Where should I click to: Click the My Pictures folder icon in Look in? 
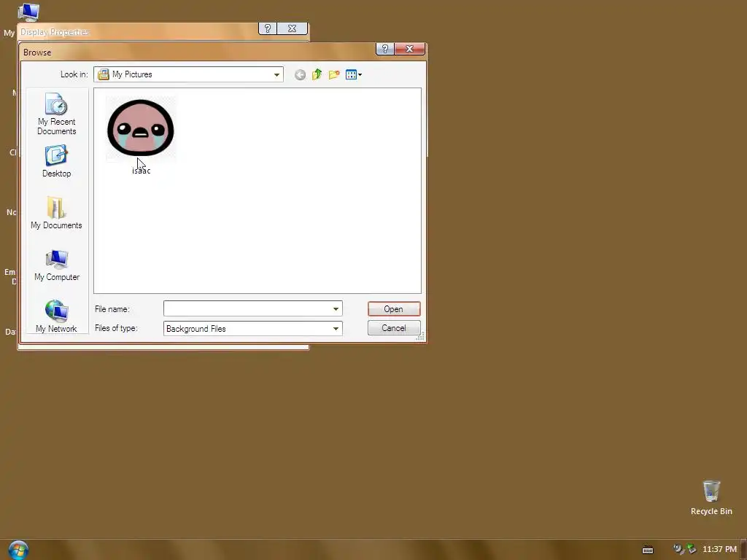tap(104, 75)
